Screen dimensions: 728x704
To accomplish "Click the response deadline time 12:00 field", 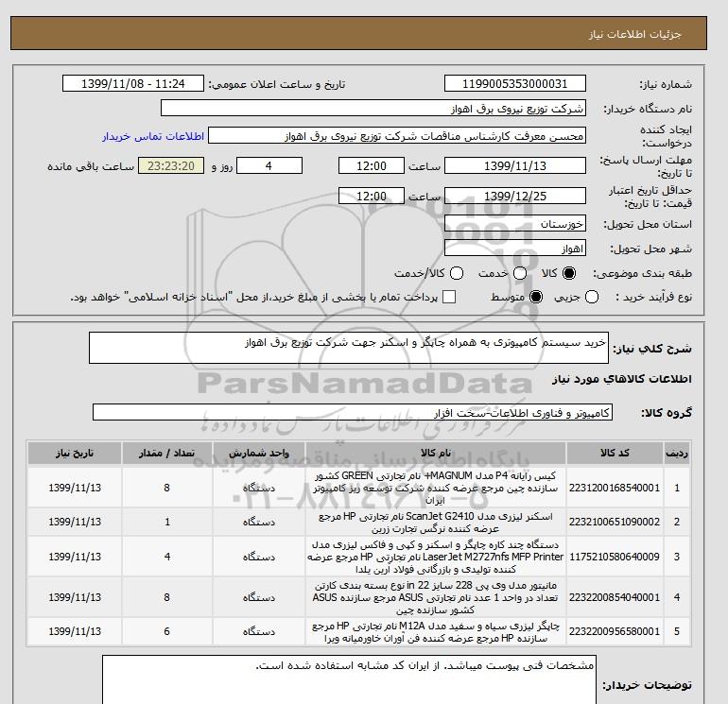I will click(371, 165).
